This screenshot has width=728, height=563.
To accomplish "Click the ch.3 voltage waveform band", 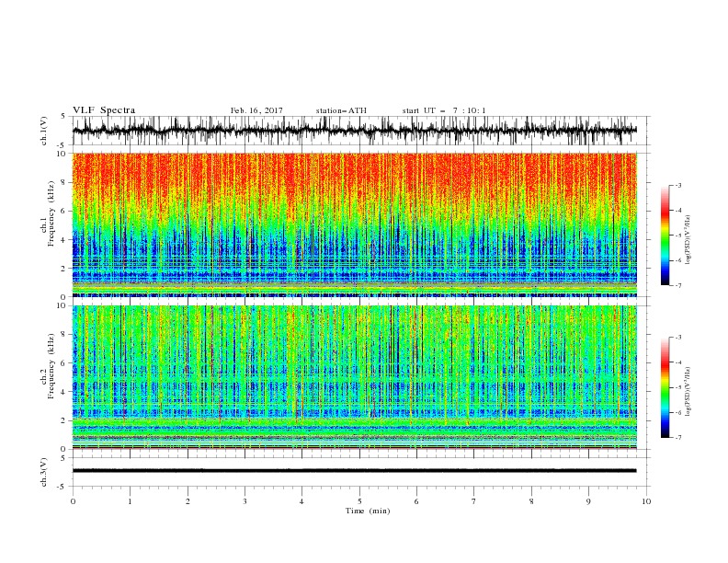I will pyautogui.click(x=354, y=471).
